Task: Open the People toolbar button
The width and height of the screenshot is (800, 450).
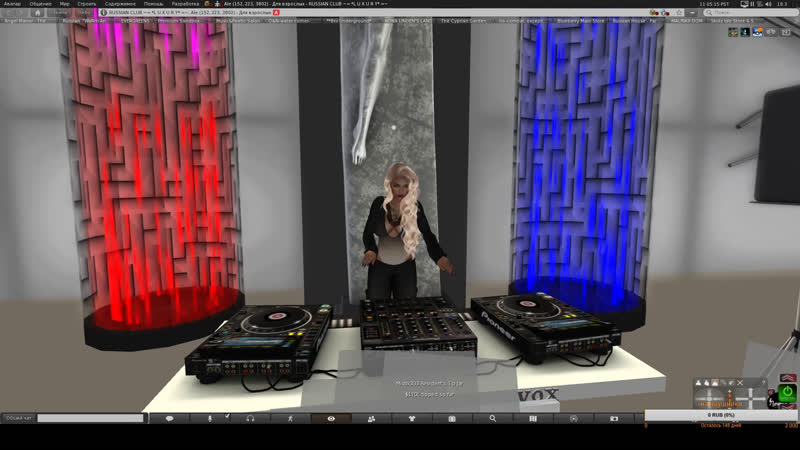Action: click(371, 418)
